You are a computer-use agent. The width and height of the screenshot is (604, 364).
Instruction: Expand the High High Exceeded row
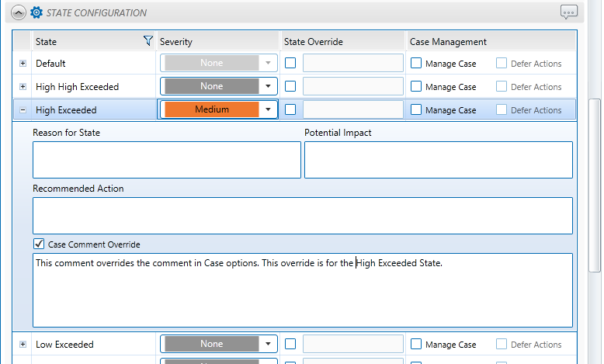pyautogui.click(x=23, y=87)
